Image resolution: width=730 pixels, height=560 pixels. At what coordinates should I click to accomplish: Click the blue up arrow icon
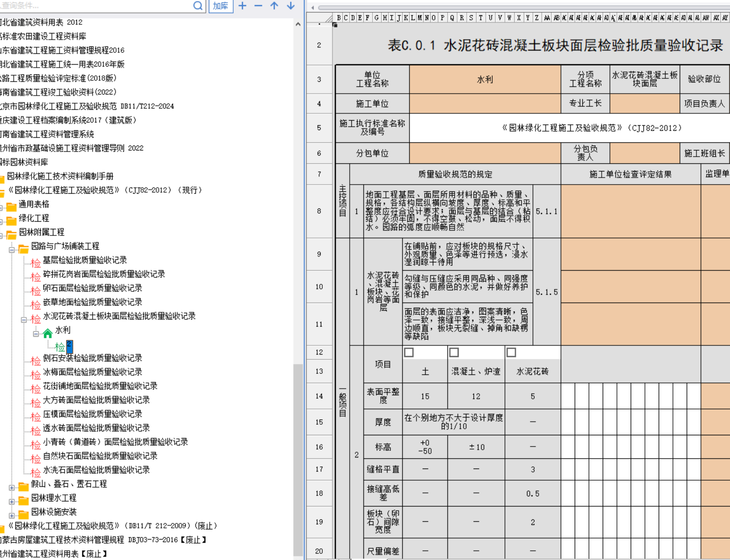274,6
